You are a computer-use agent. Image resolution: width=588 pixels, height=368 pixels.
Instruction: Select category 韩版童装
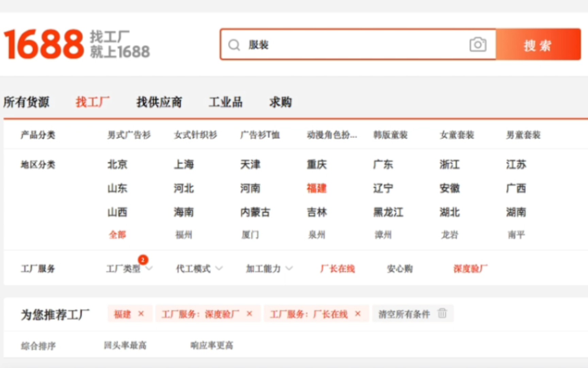coord(390,135)
